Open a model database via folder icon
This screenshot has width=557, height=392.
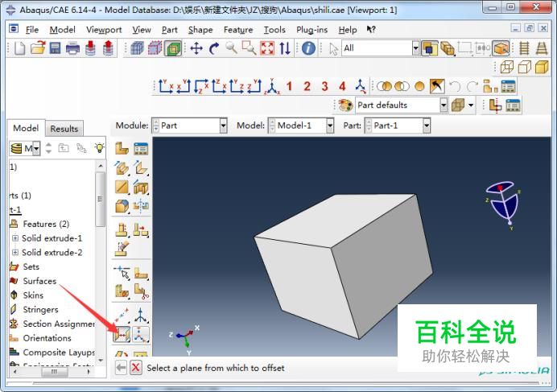pos(38,48)
